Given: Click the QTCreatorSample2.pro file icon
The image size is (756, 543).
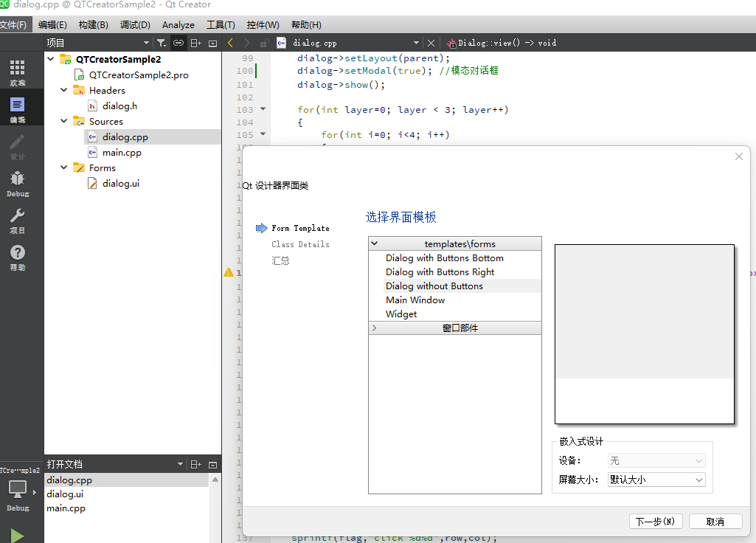Looking at the screenshot, I should [x=79, y=75].
